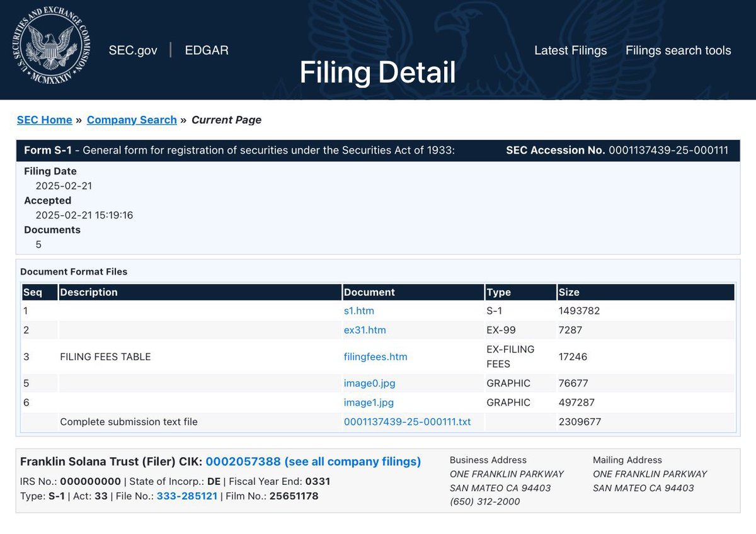Open the filingfees.htm document
The height and width of the screenshot is (534, 756).
click(x=375, y=356)
